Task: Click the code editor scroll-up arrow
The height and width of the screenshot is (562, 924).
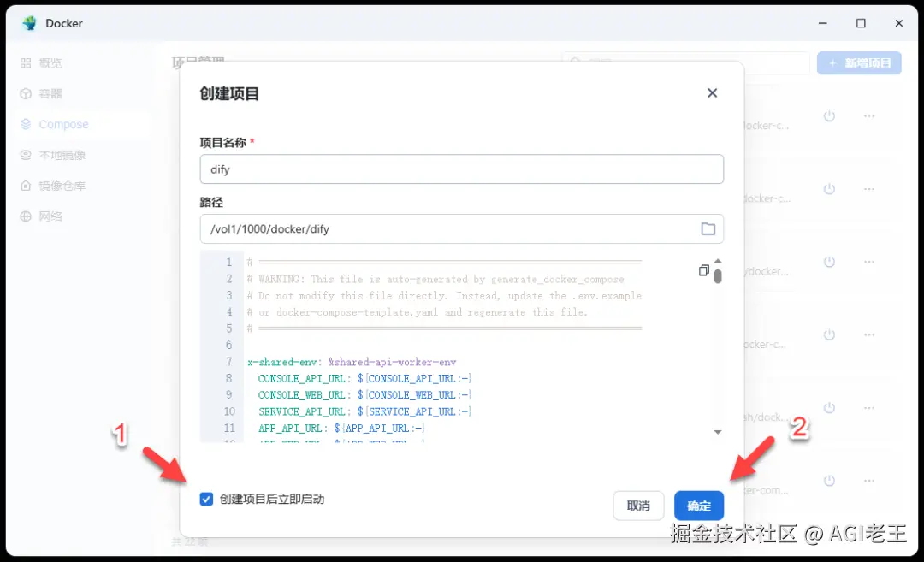Action: tap(718, 260)
